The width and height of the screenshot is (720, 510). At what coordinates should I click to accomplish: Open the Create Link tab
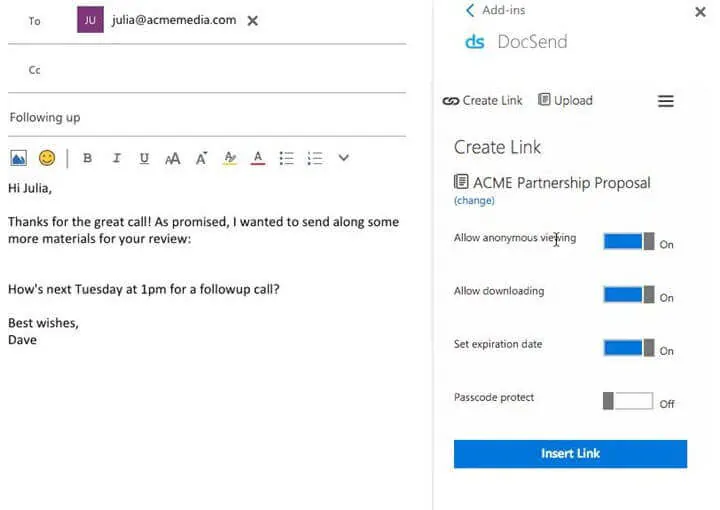click(x=483, y=101)
